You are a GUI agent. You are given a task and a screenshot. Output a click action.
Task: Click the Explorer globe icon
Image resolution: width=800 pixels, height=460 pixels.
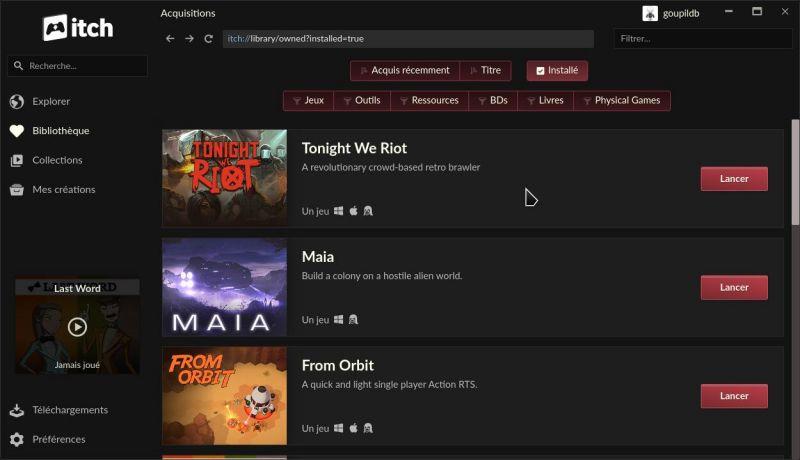click(x=16, y=101)
